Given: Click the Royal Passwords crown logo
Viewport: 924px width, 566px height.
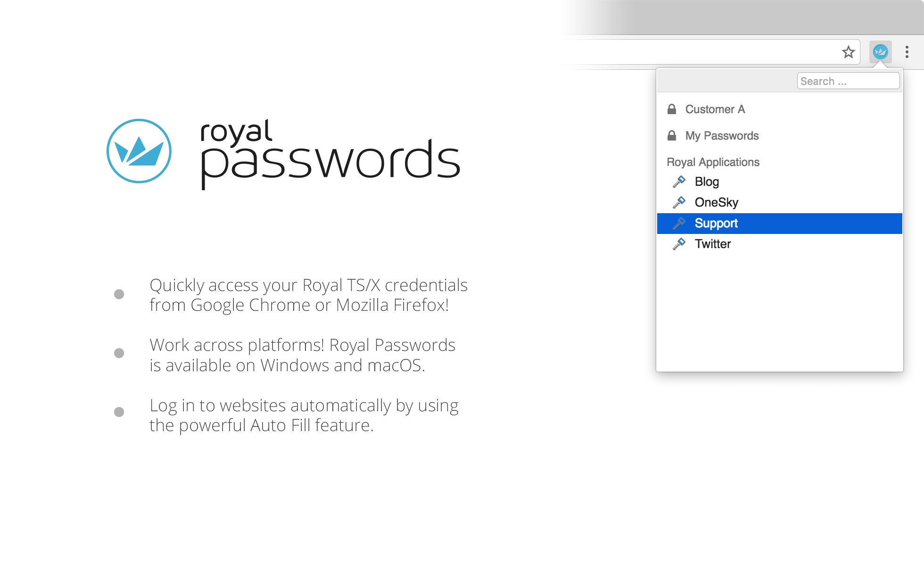Looking at the screenshot, I should click(x=139, y=151).
